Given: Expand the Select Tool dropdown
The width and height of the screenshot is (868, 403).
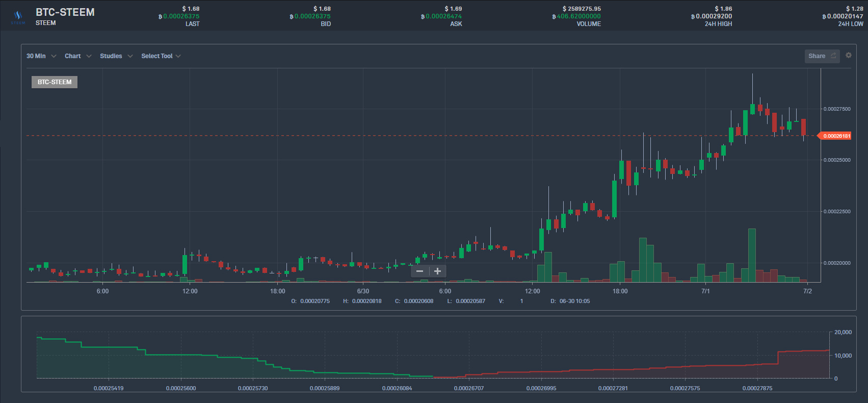Looking at the screenshot, I should [161, 56].
